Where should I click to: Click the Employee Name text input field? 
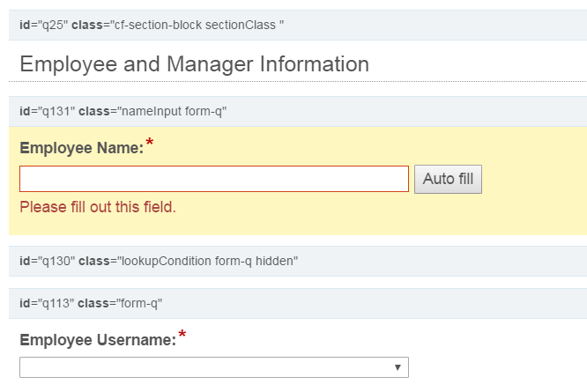coord(214,179)
